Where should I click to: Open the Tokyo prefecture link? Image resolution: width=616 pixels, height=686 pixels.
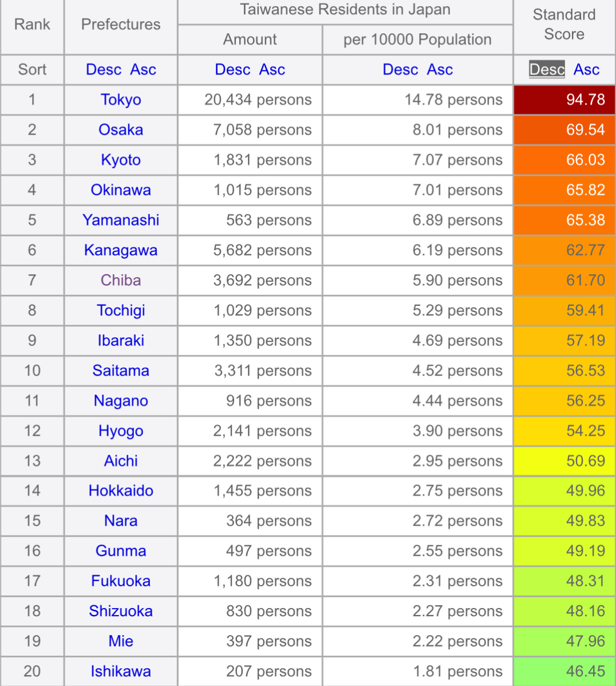[121, 100]
